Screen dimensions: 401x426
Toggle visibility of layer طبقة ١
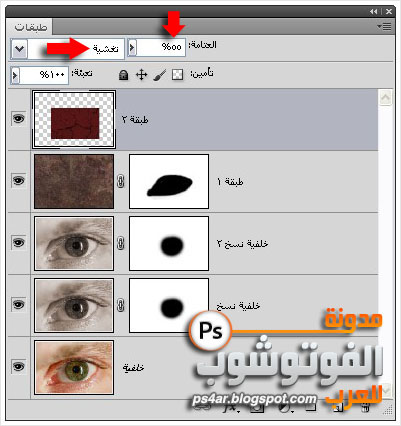pyautogui.click(x=18, y=180)
